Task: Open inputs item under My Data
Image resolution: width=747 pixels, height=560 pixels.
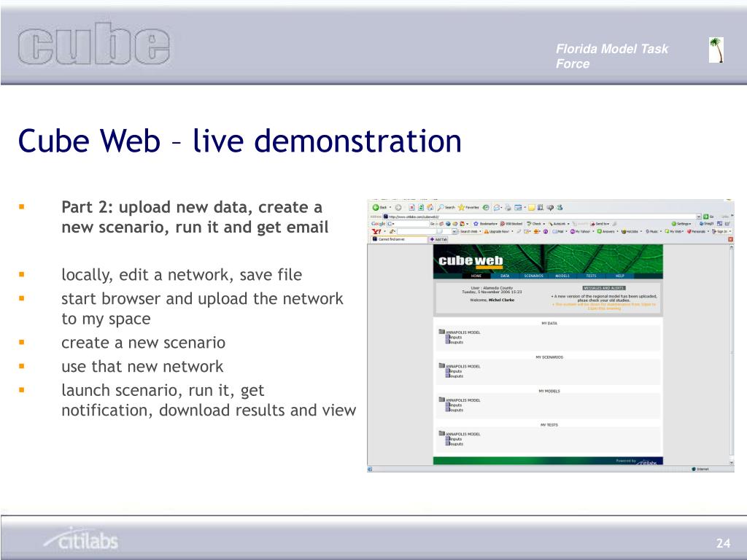Action: 454,337
